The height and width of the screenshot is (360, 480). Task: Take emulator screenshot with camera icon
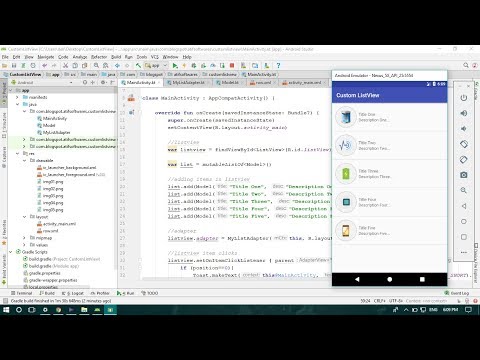tap(464, 175)
